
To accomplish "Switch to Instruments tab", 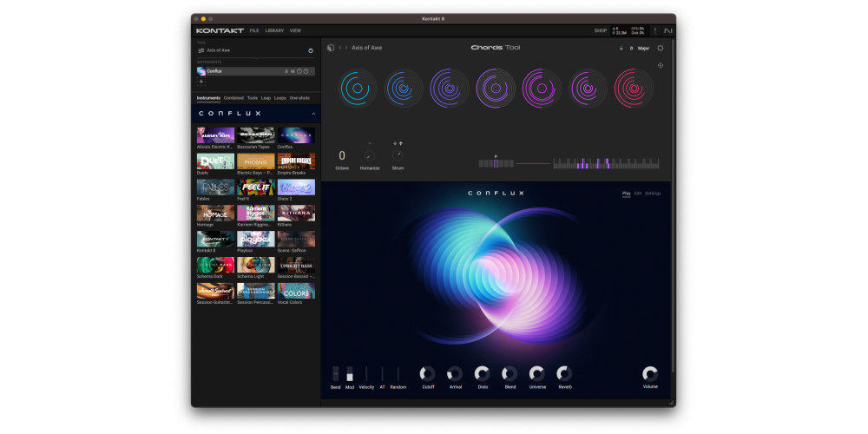I will coord(208,98).
